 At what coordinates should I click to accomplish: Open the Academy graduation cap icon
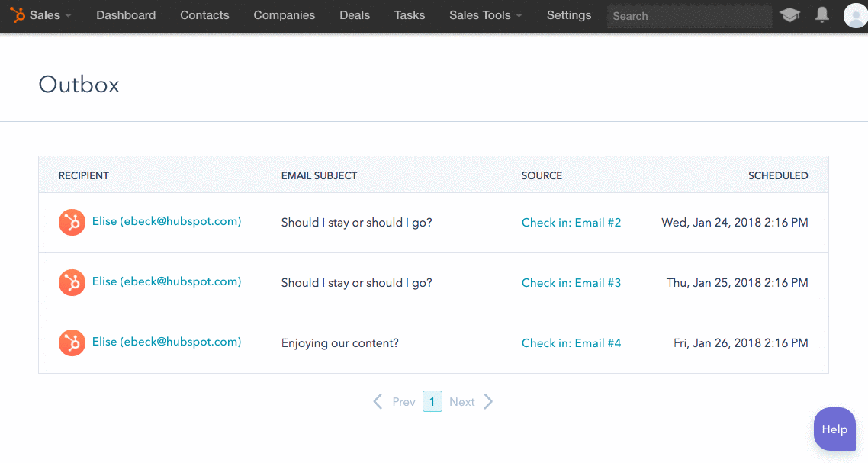[790, 15]
